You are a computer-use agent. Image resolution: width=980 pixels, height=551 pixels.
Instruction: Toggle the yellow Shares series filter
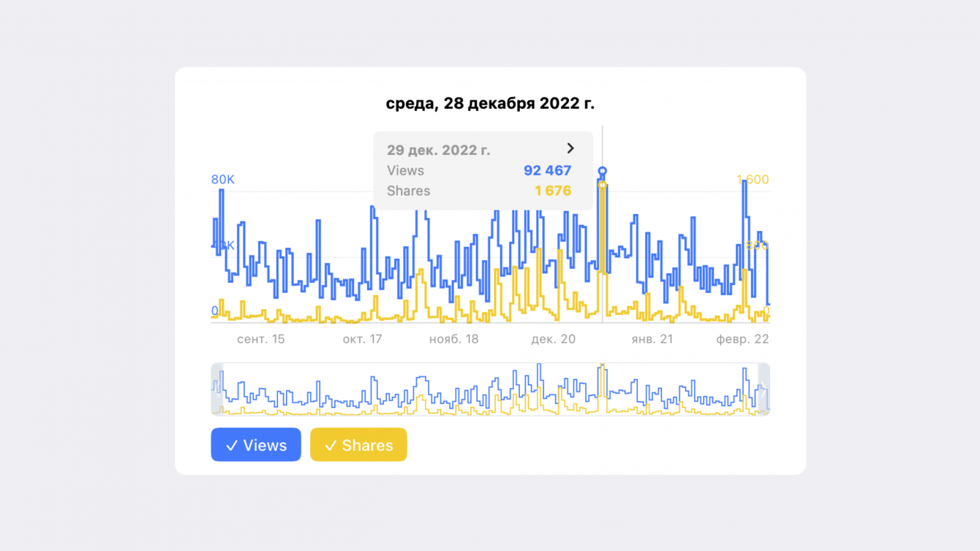coord(358,444)
